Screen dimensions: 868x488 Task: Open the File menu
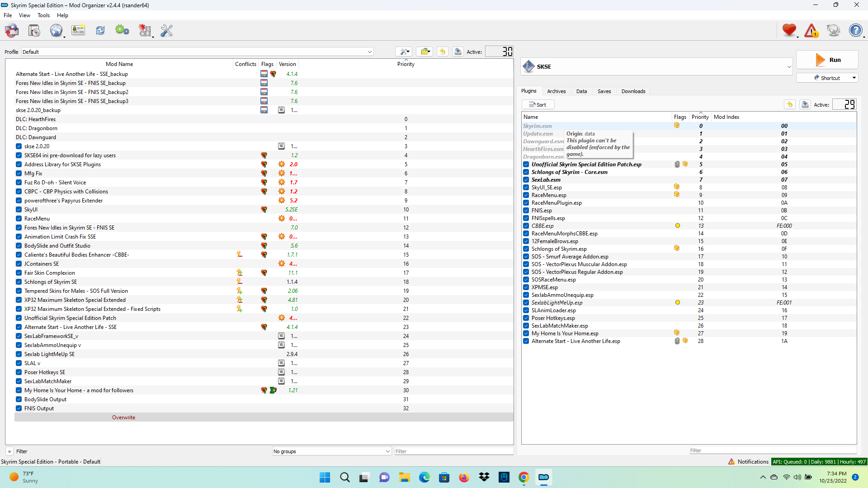pos(8,15)
